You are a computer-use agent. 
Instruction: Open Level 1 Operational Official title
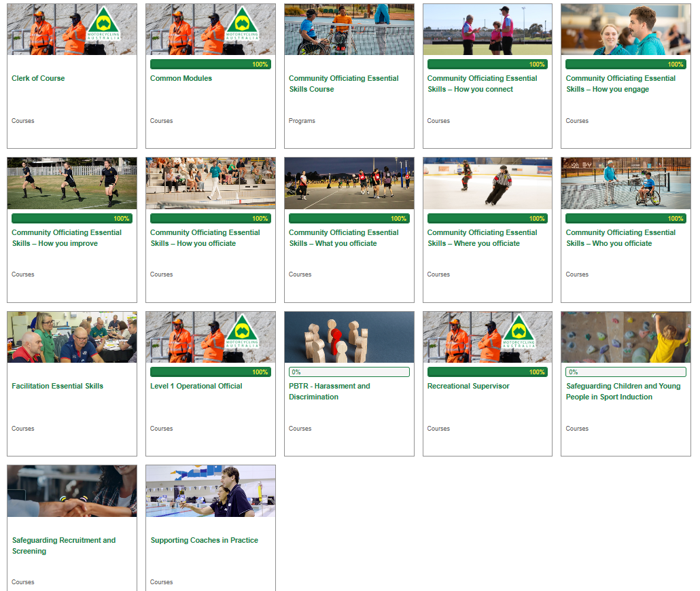tap(196, 386)
